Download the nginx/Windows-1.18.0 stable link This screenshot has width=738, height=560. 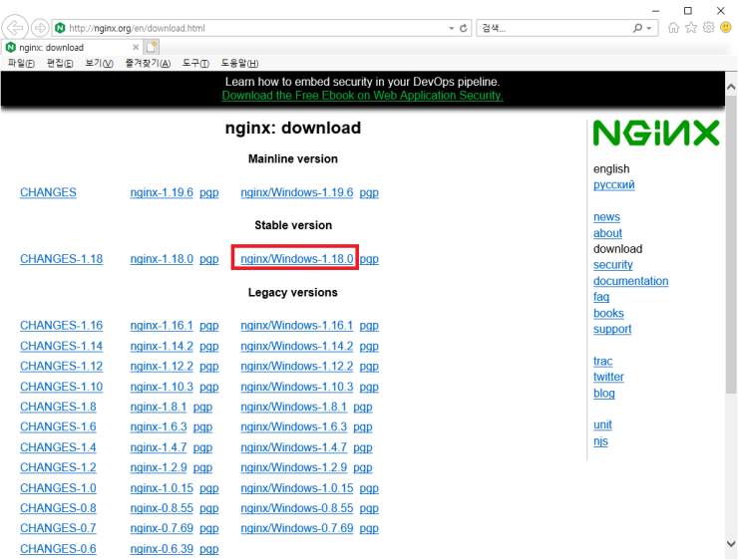(x=297, y=259)
